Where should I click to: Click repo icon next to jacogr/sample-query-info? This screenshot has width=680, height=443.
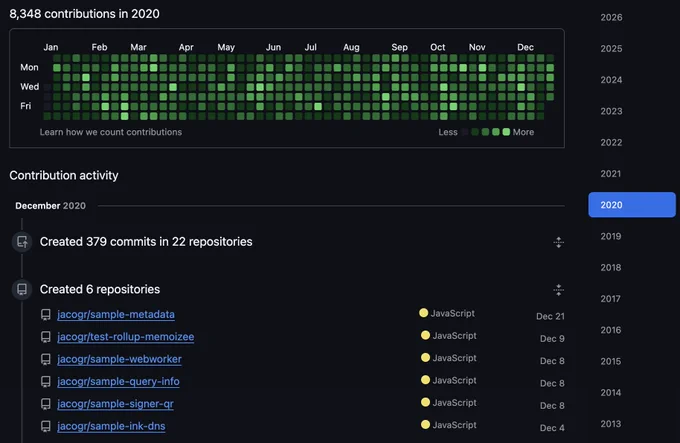46,381
